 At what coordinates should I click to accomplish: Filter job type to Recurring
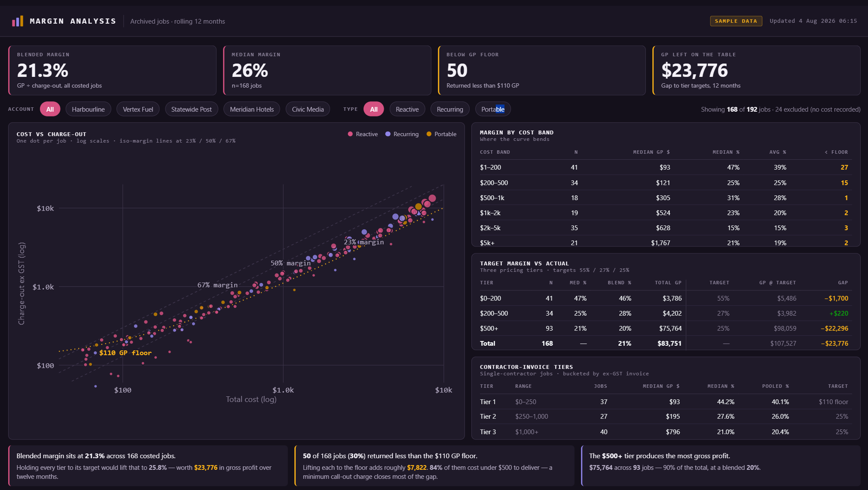[450, 109]
